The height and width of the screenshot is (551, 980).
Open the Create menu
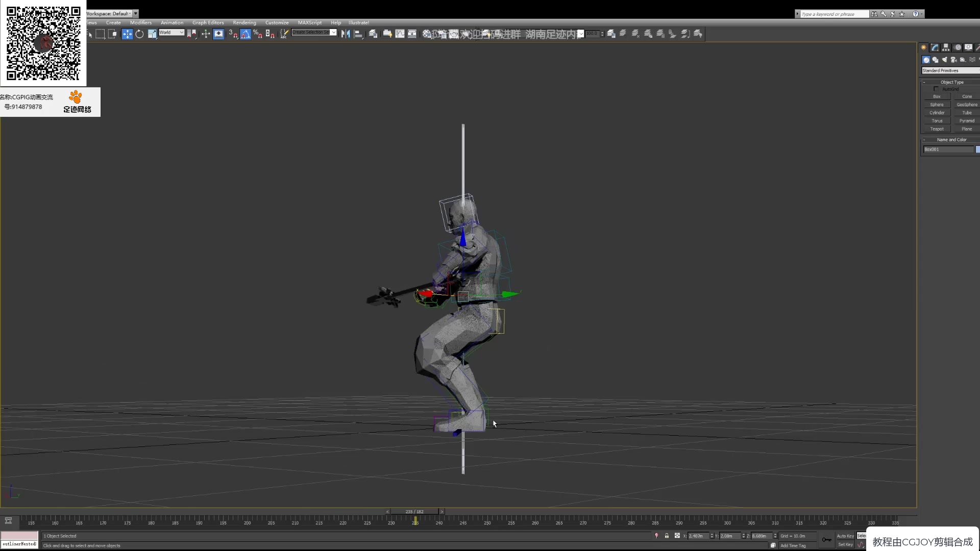[113, 23]
